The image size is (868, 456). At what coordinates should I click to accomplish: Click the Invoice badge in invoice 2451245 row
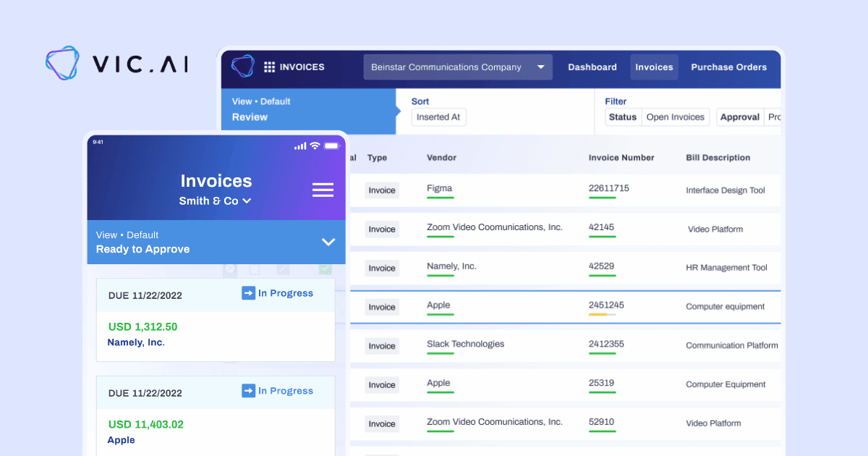pyautogui.click(x=382, y=307)
